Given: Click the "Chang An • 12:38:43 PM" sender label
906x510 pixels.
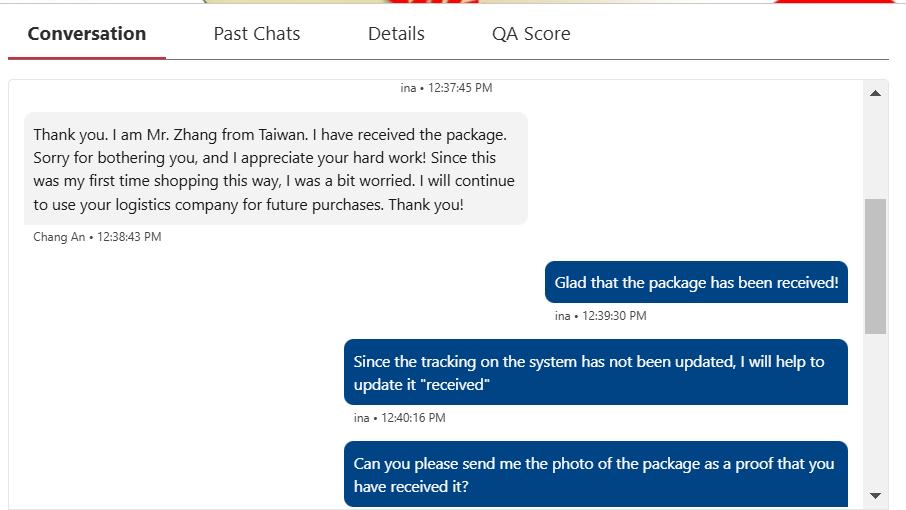Looking at the screenshot, I should [x=97, y=237].
